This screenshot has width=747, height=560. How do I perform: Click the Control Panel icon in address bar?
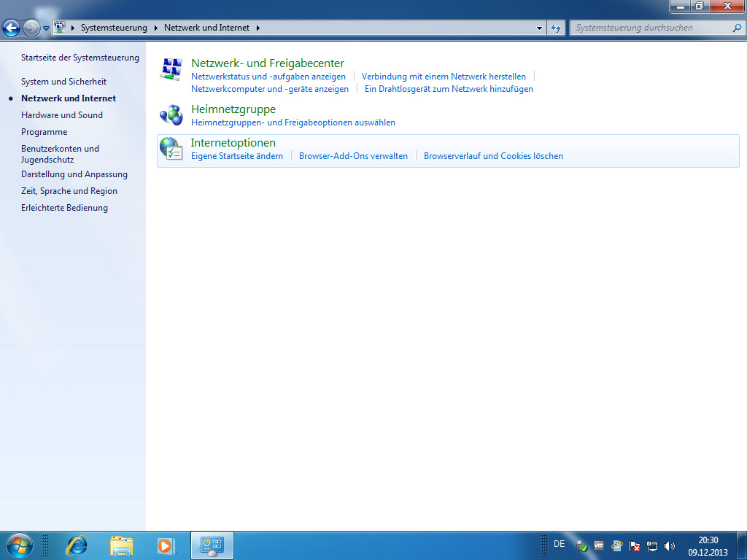(60, 27)
